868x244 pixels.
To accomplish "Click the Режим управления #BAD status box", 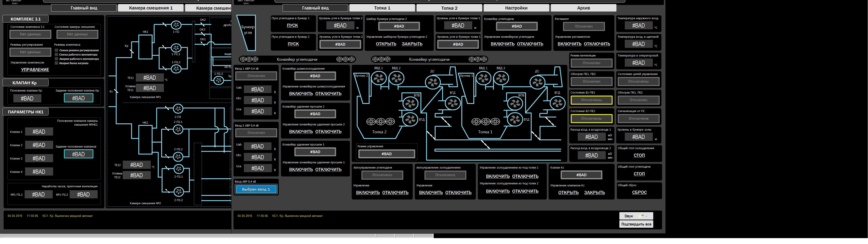I will (x=387, y=154).
